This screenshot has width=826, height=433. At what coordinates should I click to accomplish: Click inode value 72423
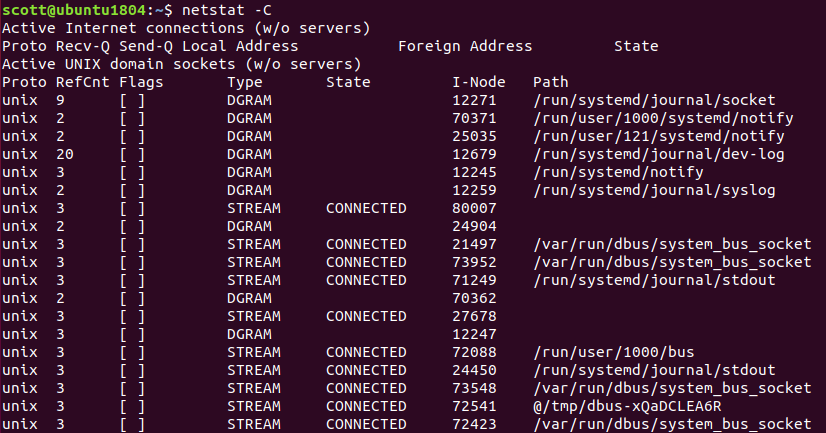[x=474, y=424]
